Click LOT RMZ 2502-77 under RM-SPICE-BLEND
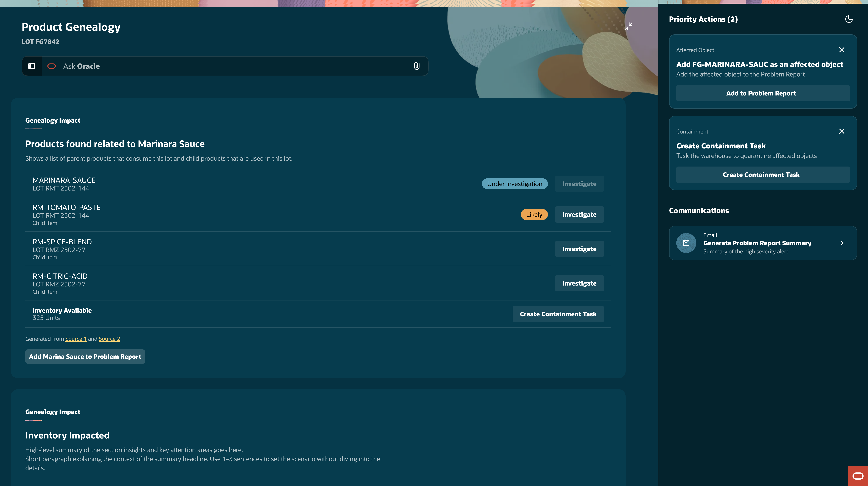The height and width of the screenshot is (486, 868). [59, 250]
